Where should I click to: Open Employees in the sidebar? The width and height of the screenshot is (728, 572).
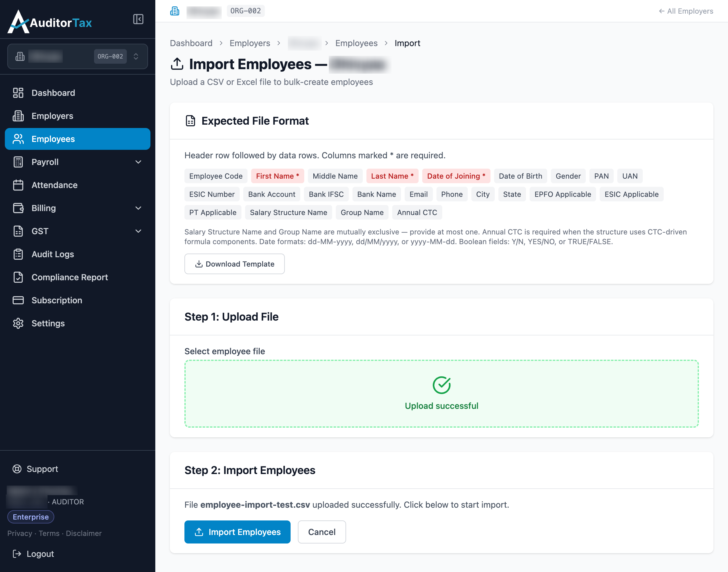(x=77, y=139)
